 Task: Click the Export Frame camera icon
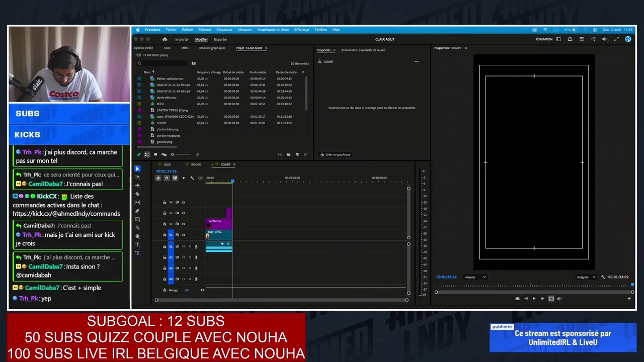tap(517, 299)
